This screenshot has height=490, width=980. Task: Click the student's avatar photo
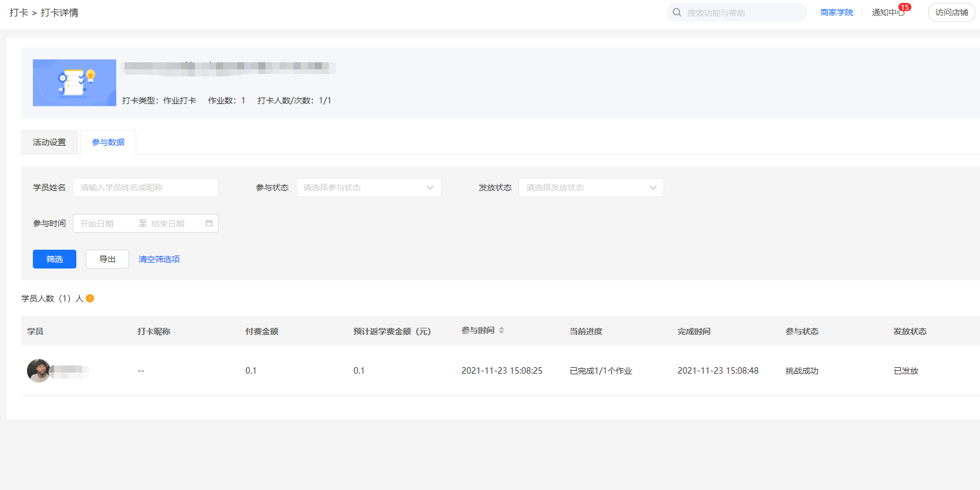(x=39, y=371)
